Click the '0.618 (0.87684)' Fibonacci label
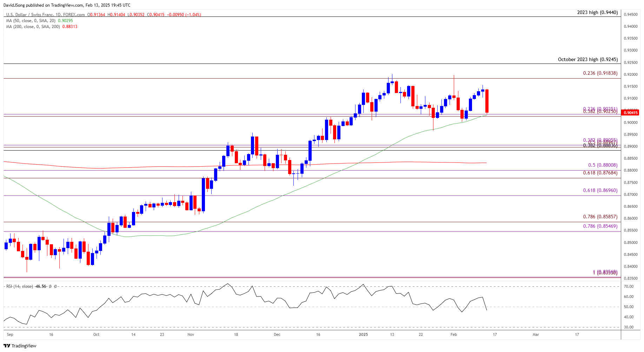Screen dimensions: 644x352 click(600, 173)
